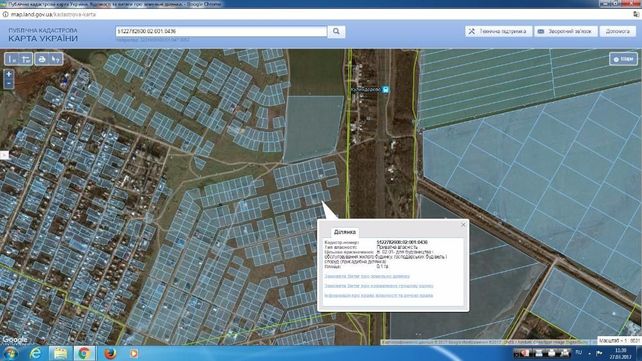Click the blue bus stop marker
The image size is (642, 361).
[385, 89]
